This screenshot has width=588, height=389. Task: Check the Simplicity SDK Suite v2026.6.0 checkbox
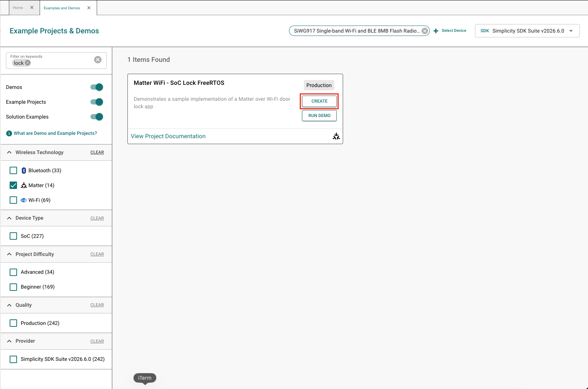click(13, 359)
